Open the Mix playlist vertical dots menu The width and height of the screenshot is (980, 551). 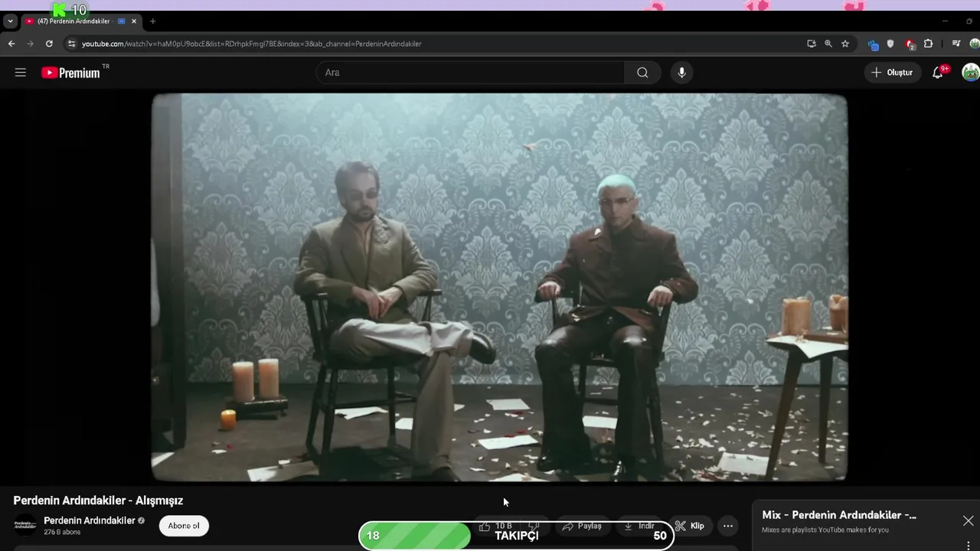click(968, 546)
